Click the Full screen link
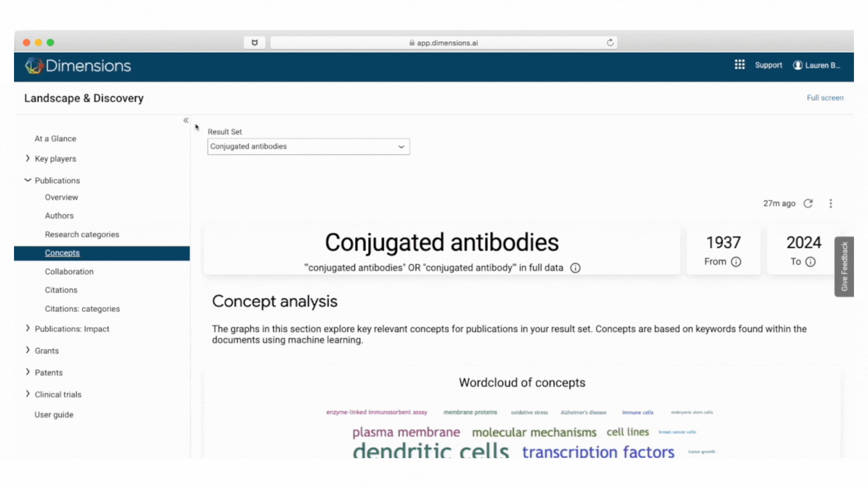Image resolution: width=868 pixels, height=488 pixels. (x=825, y=98)
